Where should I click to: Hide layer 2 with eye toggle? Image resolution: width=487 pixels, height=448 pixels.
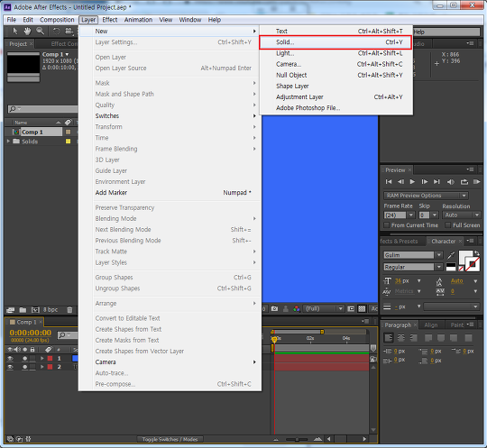(x=10, y=367)
